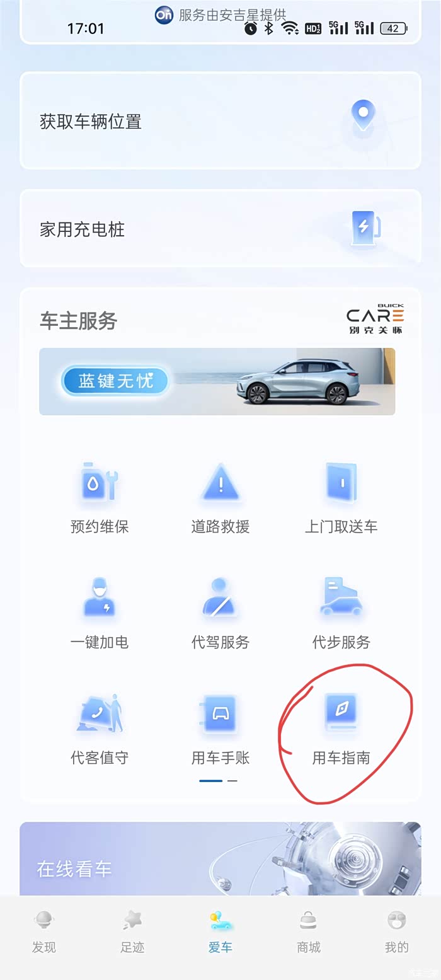Tap the 代步服务 car icon

[341, 599]
